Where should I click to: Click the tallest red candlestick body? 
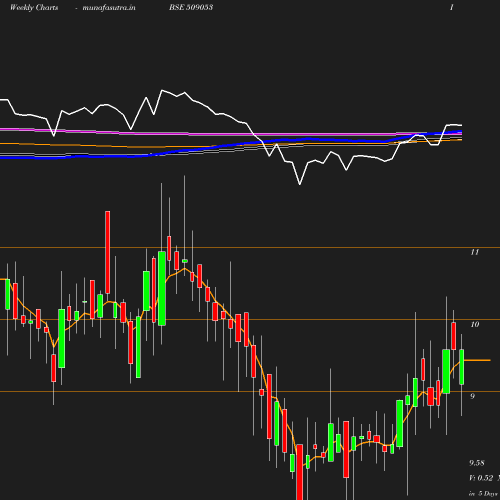[108, 252]
